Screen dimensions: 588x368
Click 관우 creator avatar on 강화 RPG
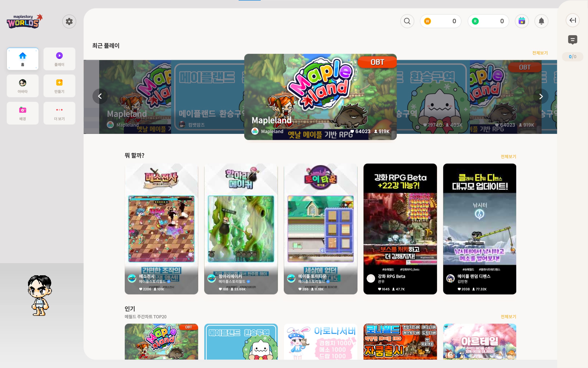(x=371, y=279)
